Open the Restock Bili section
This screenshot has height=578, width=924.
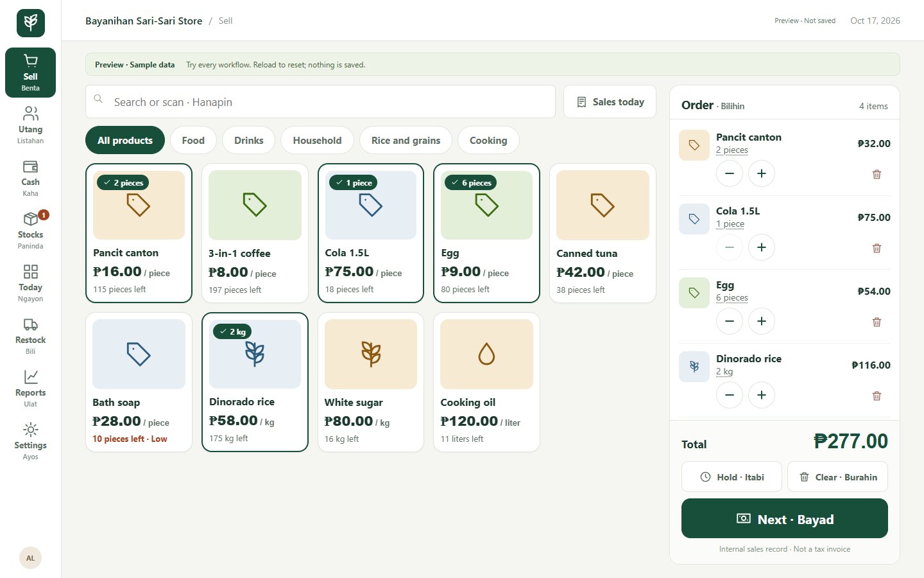tap(30, 335)
